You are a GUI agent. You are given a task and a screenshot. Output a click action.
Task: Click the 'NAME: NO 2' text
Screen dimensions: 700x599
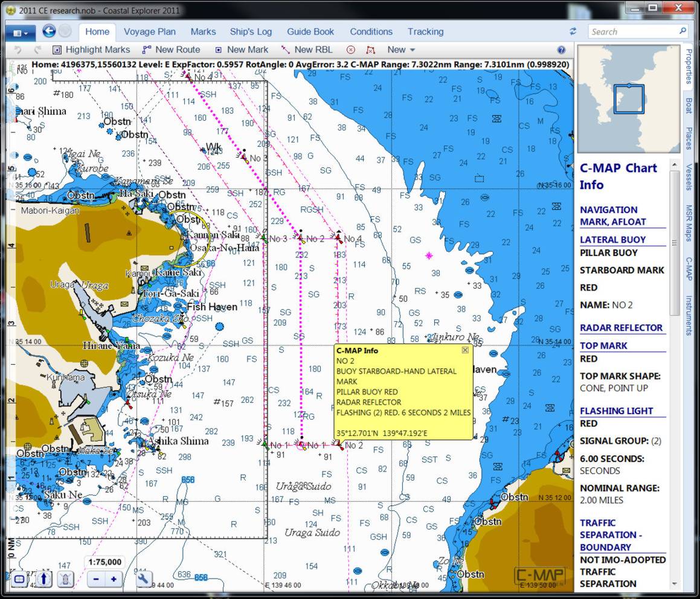pos(606,305)
